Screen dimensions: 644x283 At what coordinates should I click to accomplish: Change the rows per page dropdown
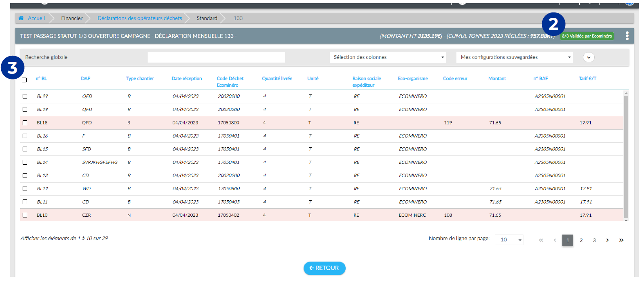pos(511,240)
